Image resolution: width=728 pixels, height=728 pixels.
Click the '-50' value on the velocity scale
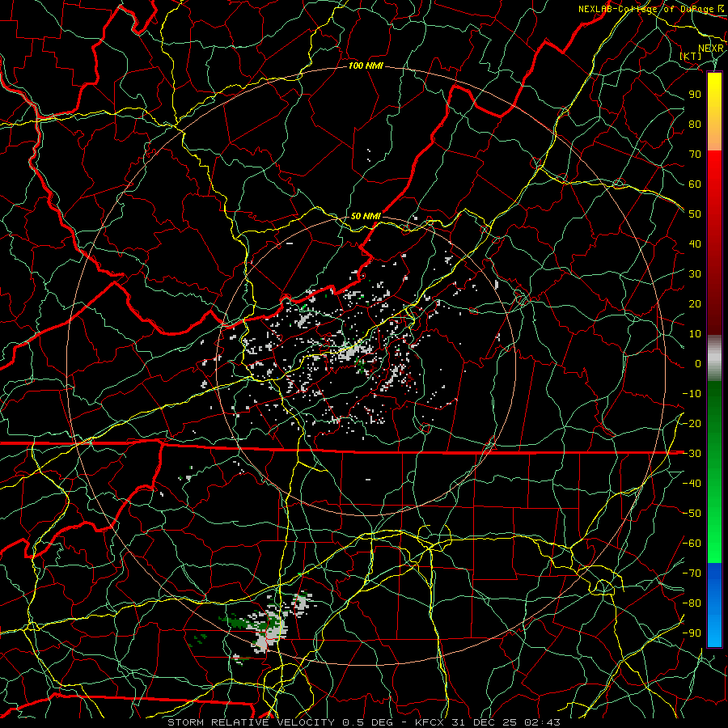click(x=692, y=514)
